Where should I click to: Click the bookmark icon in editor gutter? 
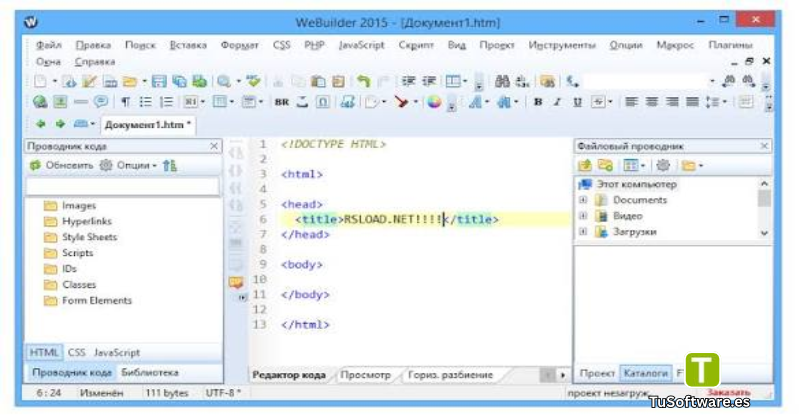point(236,282)
